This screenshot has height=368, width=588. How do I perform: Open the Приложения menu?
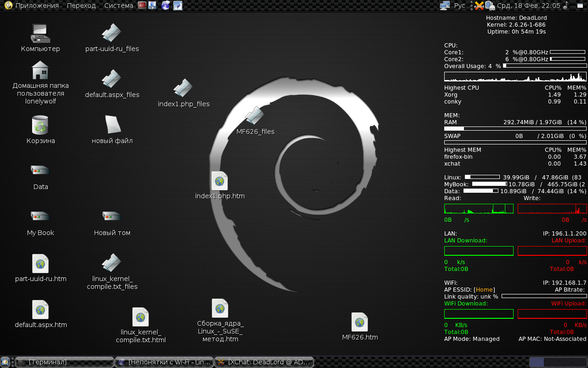pos(32,6)
